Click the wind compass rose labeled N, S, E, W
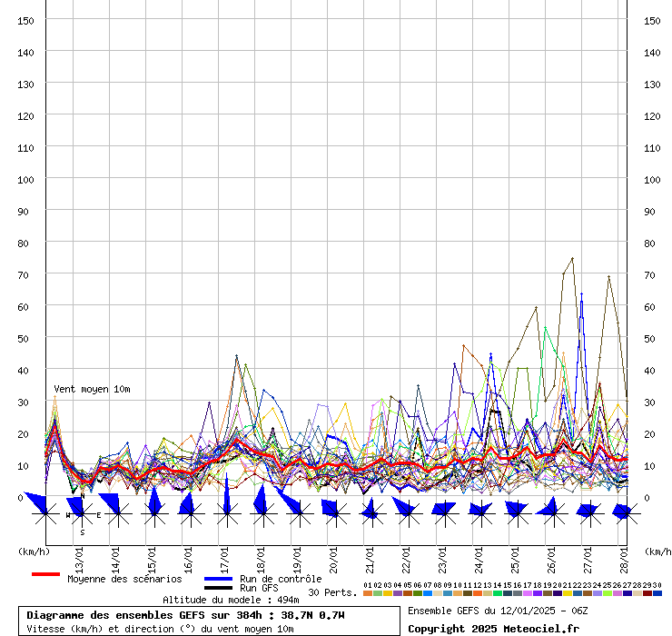 [82, 515]
